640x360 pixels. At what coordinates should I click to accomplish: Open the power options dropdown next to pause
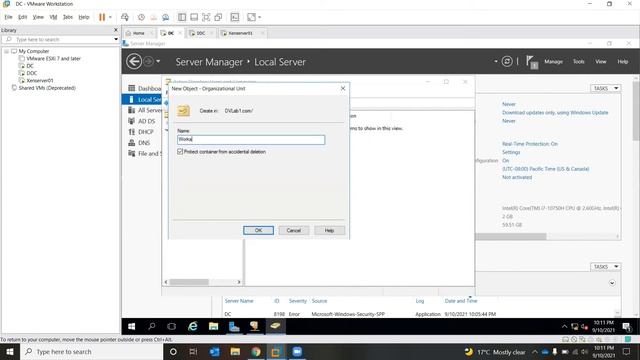pos(110,17)
